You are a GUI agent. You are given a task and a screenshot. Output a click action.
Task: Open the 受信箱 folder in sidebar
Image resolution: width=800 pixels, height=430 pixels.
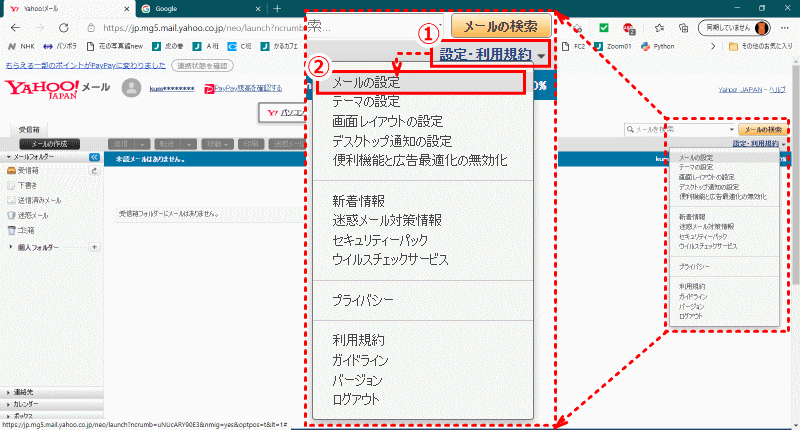pos(28,171)
